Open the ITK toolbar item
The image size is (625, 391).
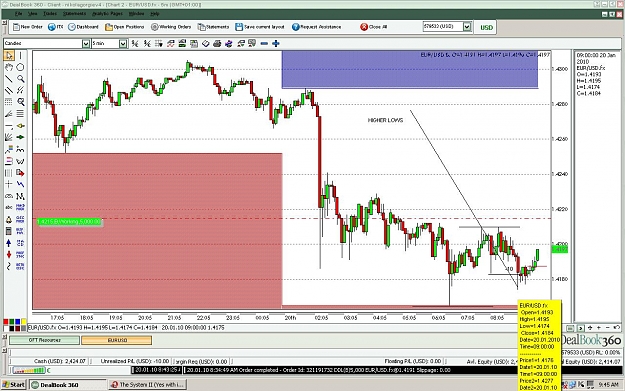click(x=56, y=27)
